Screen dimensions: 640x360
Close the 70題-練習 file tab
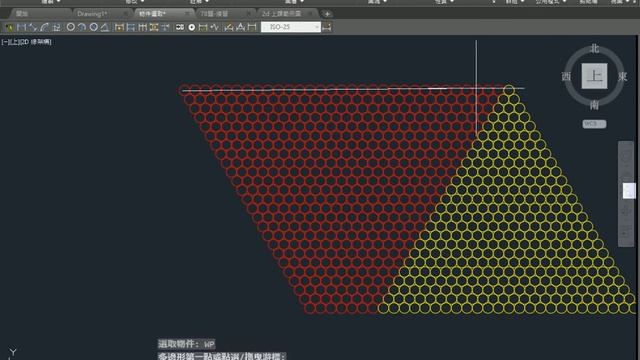[x=248, y=14]
